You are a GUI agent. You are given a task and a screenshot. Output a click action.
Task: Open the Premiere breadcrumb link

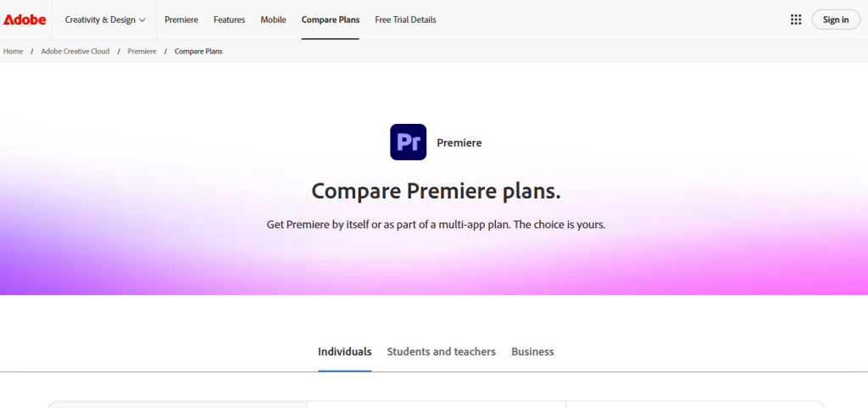click(142, 52)
